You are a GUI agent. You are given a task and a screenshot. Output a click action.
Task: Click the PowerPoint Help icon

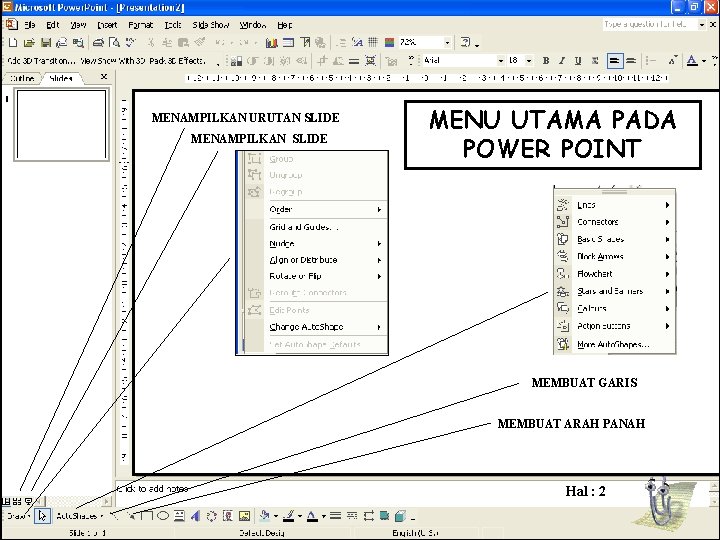click(466, 43)
